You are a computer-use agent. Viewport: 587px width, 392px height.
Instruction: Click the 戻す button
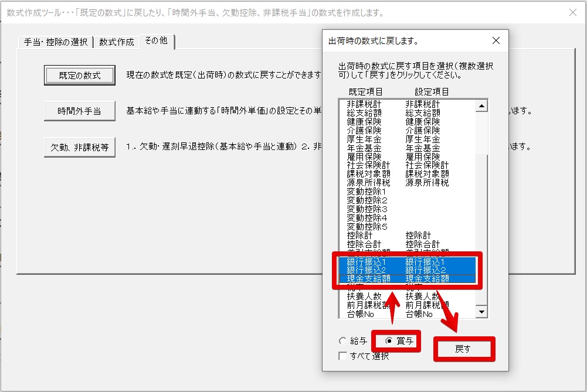click(463, 349)
